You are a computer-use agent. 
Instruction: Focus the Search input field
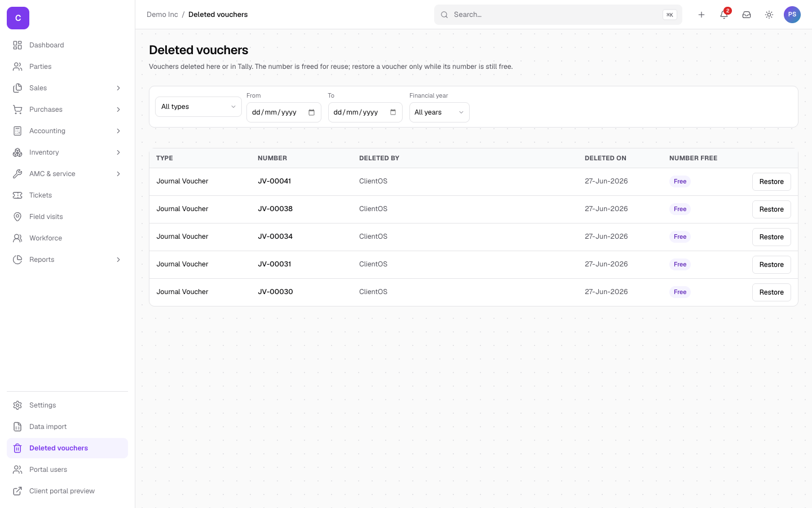tap(558, 15)
